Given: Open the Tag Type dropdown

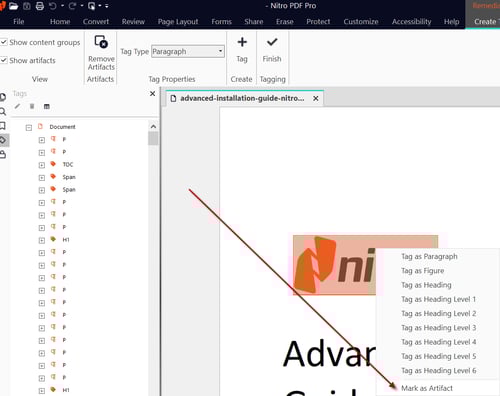Looking at the screenshot, I should tap(188, 52).
